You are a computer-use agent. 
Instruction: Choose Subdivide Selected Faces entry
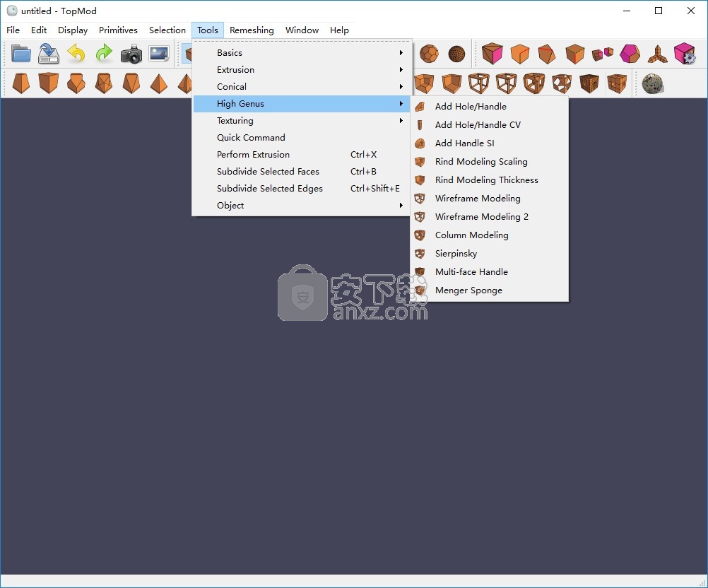[302, 172]
